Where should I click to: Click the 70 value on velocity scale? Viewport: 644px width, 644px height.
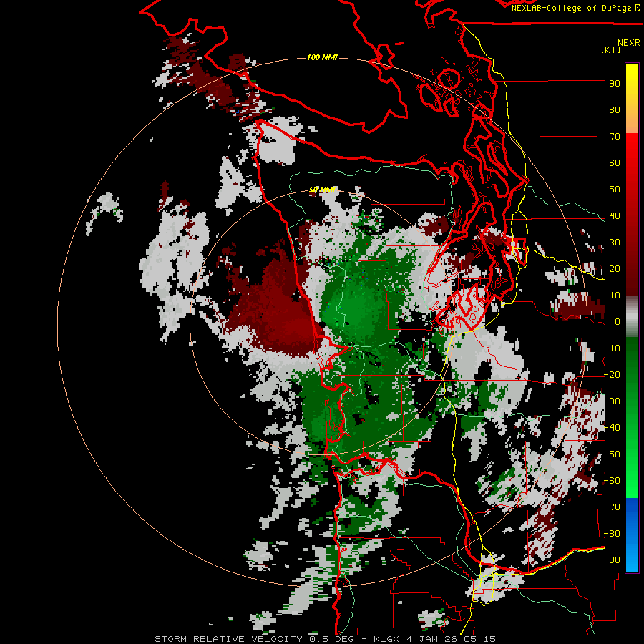coord(615,137)
